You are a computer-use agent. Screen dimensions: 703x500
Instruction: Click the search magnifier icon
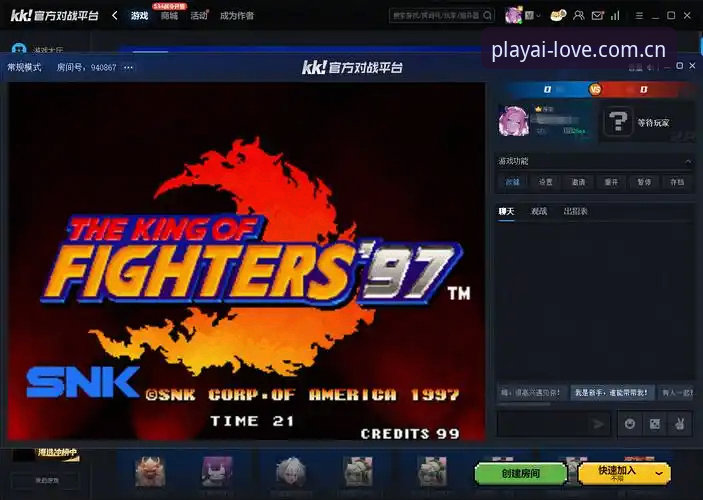pyautogui.click(x=487, y=16)
